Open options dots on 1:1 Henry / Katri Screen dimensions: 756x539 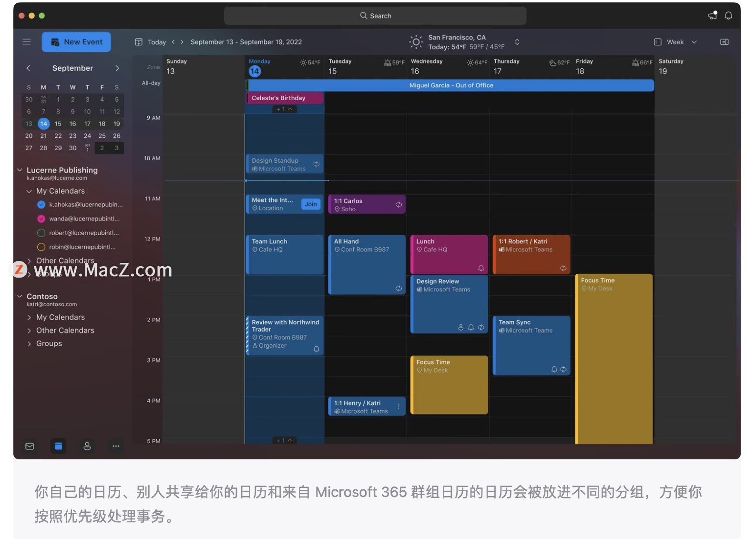[x=398, y=406]
